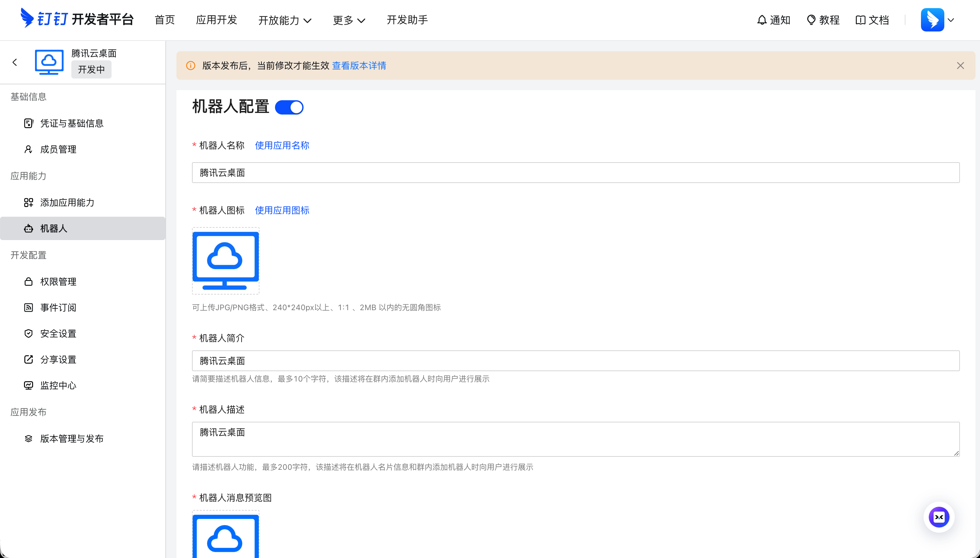Open 凭证与基础信息 in the sidebar

click(x=72, y=123)
